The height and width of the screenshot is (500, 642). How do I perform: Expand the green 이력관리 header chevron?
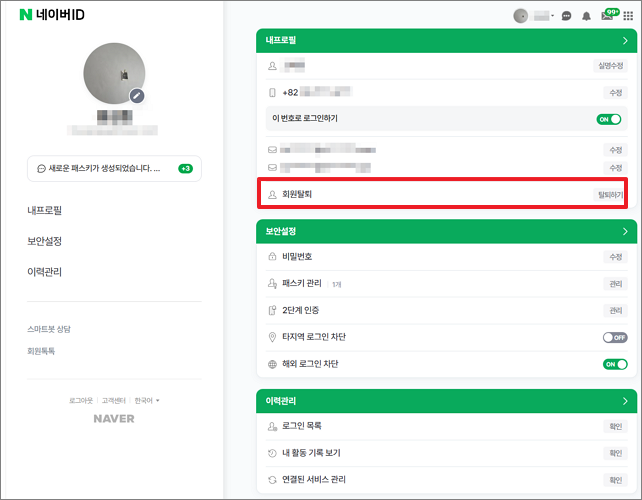625,401
